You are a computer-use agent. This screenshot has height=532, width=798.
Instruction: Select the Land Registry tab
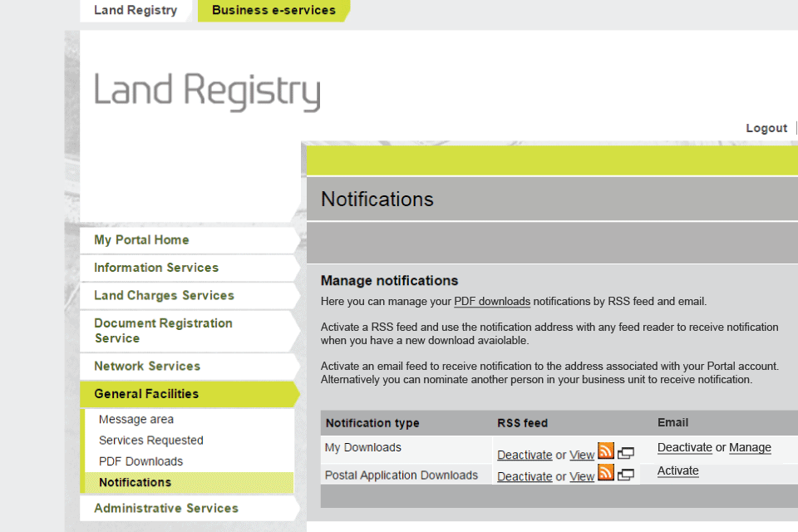(x=135, y=10)
